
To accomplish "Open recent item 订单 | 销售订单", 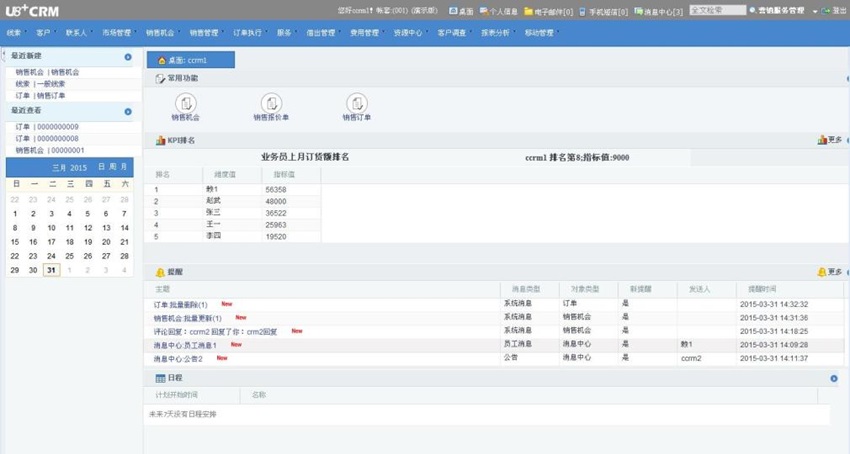I will click(40, 95).
